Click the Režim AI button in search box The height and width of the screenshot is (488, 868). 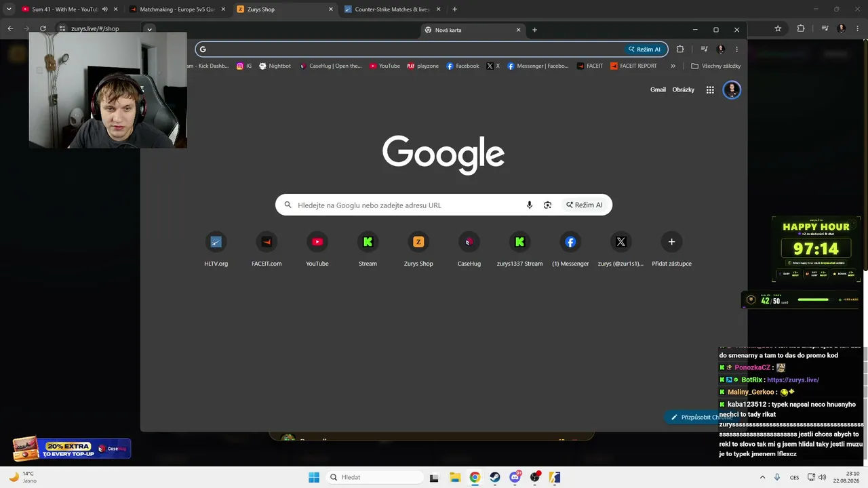585,205
